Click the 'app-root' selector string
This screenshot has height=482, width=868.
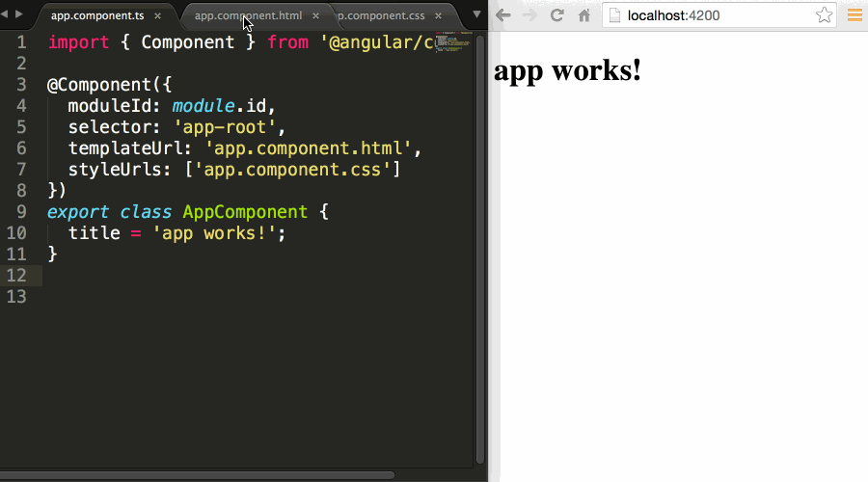click(225, 127)
